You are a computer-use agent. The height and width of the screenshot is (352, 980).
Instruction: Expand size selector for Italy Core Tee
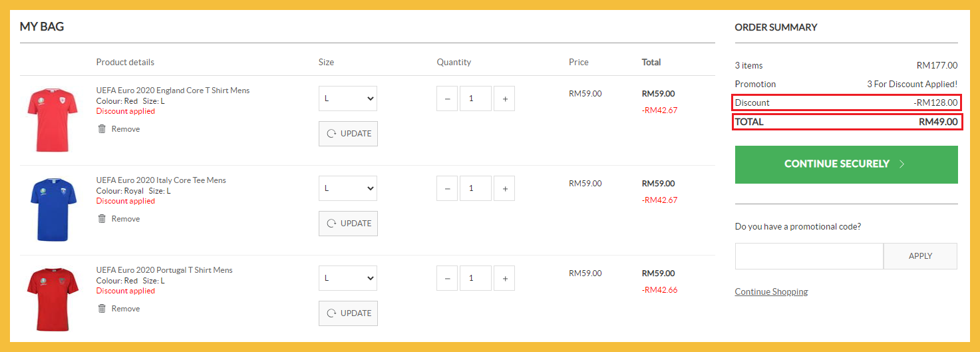tap(348, 188)
